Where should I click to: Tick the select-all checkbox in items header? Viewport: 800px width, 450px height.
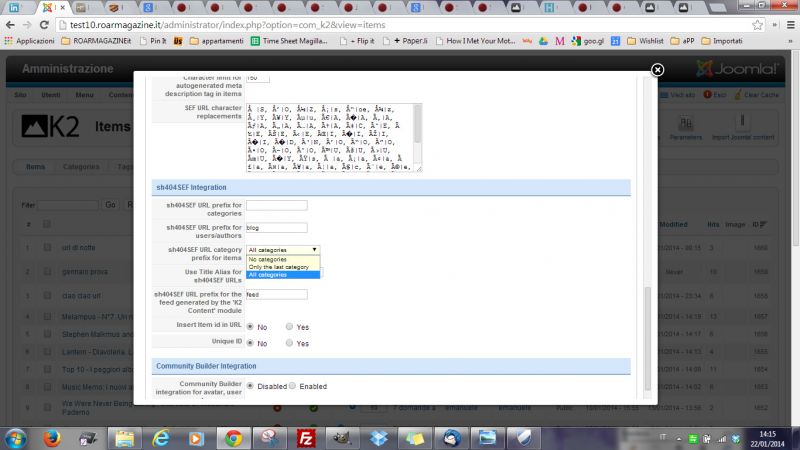47,224
